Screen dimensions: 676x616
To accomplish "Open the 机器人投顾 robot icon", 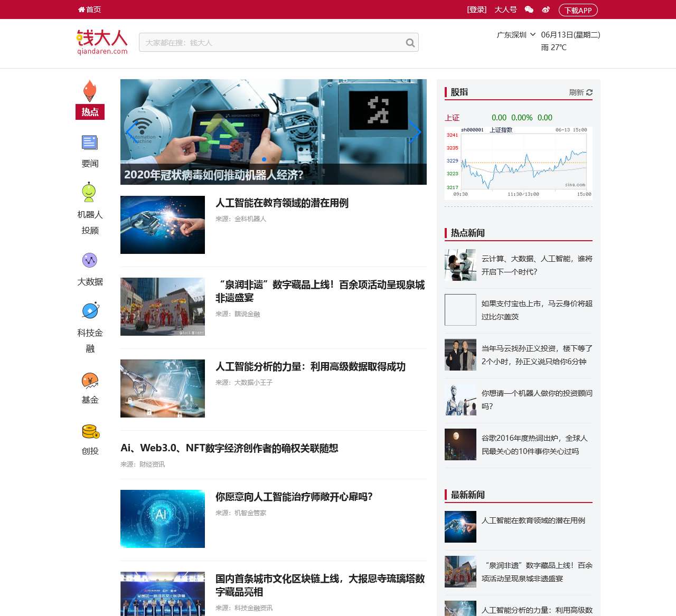I will click(89, 193).
